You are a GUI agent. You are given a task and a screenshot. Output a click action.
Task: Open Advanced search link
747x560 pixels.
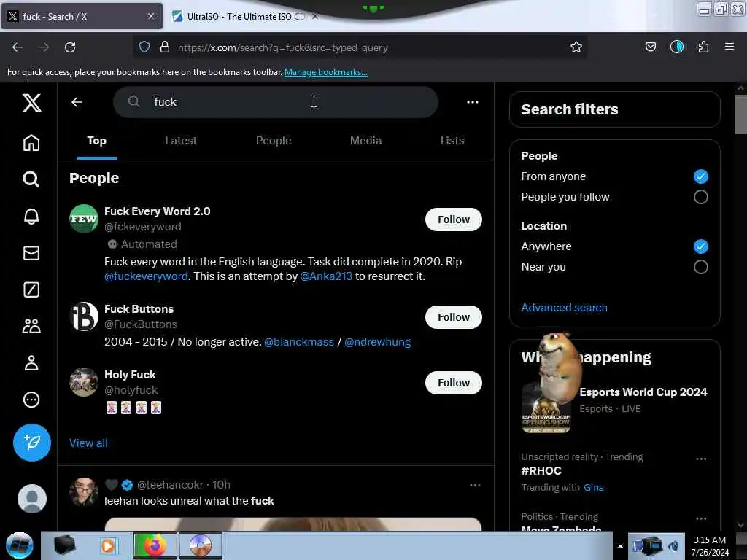[x=564, y=308]
